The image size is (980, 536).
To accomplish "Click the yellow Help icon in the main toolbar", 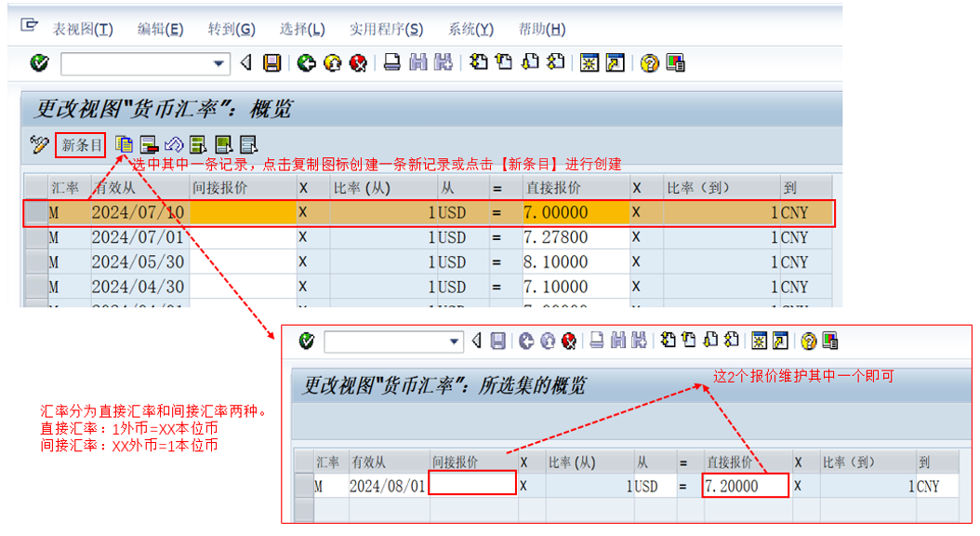I will (x=650, y=63).
